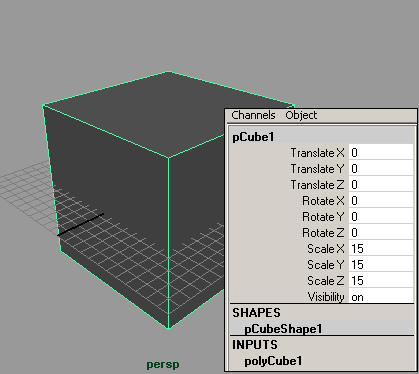419x374 pixels.
Task: Click the Scale X channel label
Action: pyautogui.click(x=326, y=249)
